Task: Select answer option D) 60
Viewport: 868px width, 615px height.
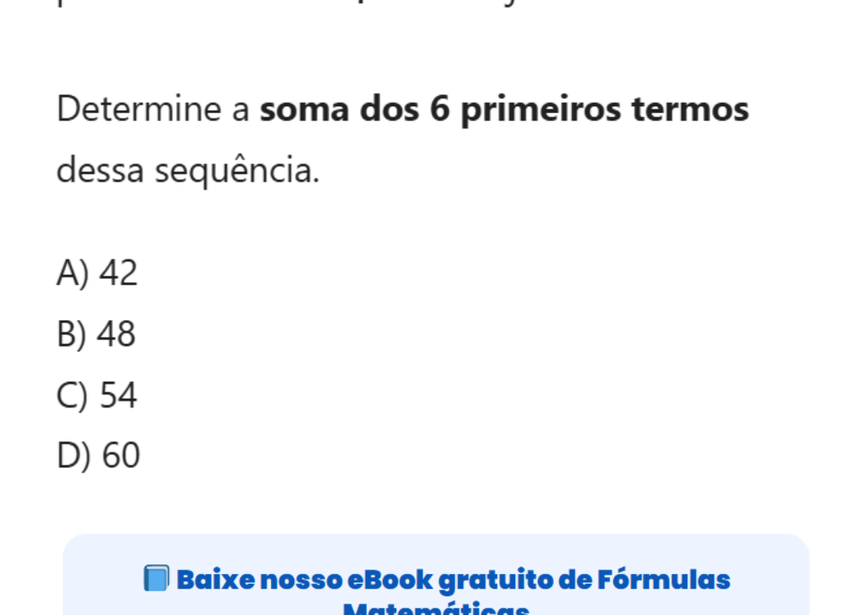Action: click(x=99, y=457)
